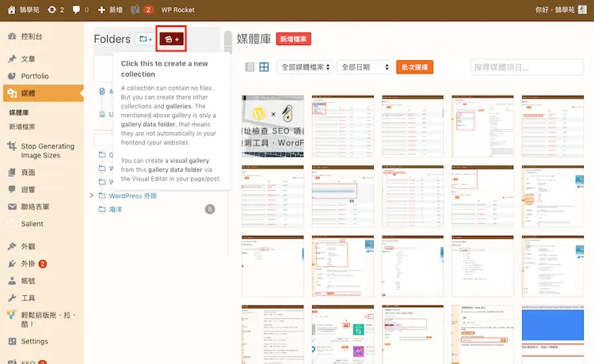Expand the WordPress 外掛 folder chevron

(91, 195)
